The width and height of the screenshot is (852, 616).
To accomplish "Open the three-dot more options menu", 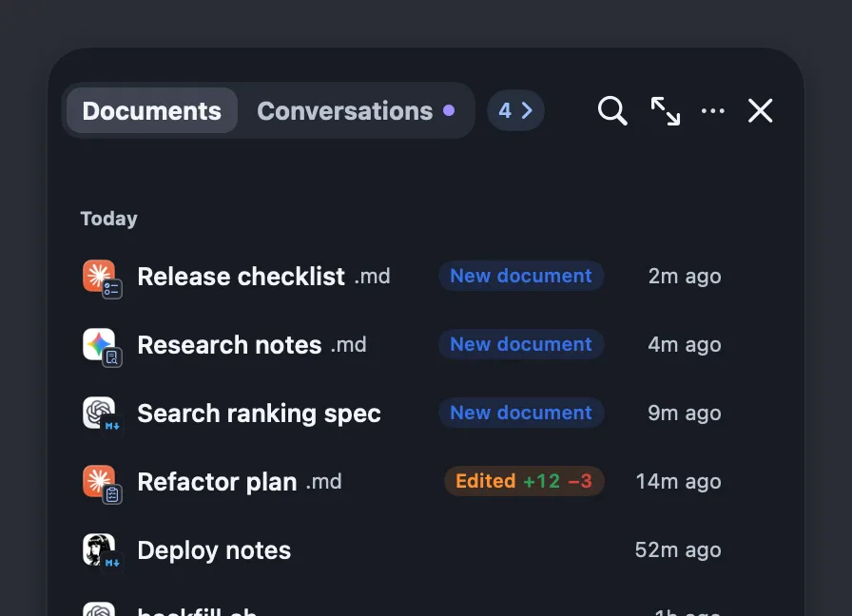I will point(712,111).
